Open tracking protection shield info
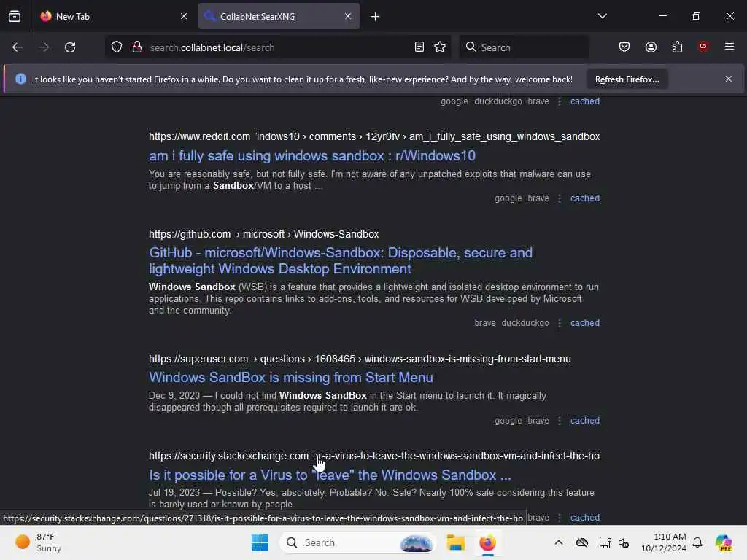747x560 pixels. tap(117, 47)
